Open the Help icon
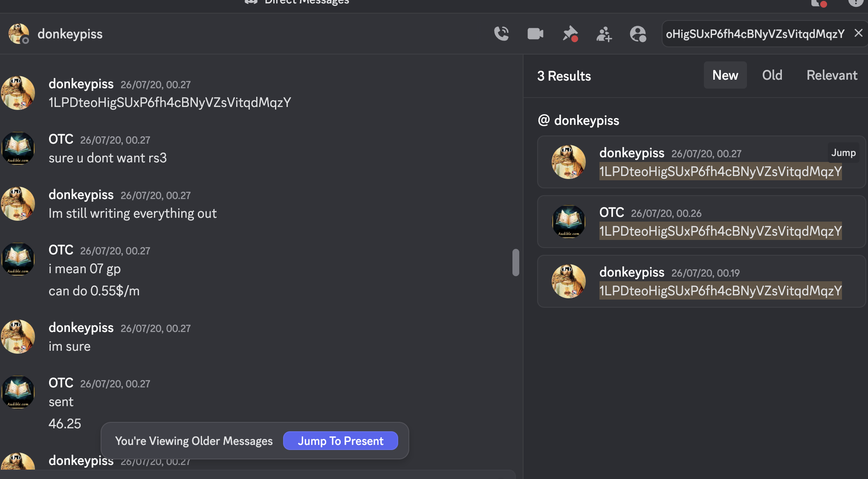The height and width of the screenshot is (479, 868). click(x=855, y=3)
